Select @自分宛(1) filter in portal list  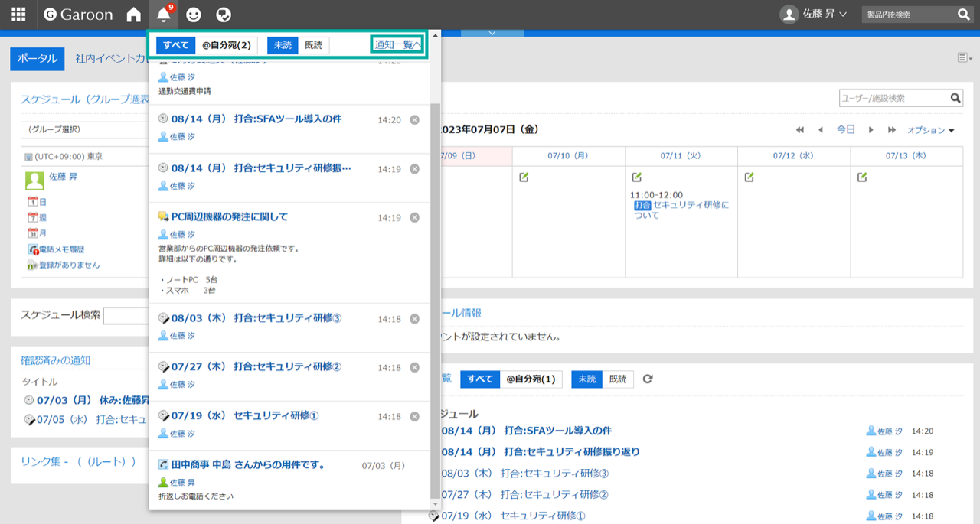[531, 379]
